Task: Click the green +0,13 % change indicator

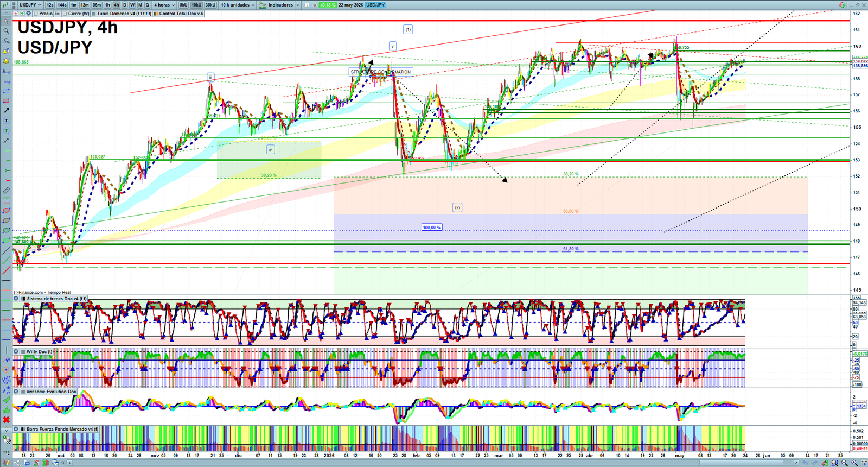Action: 328,5
